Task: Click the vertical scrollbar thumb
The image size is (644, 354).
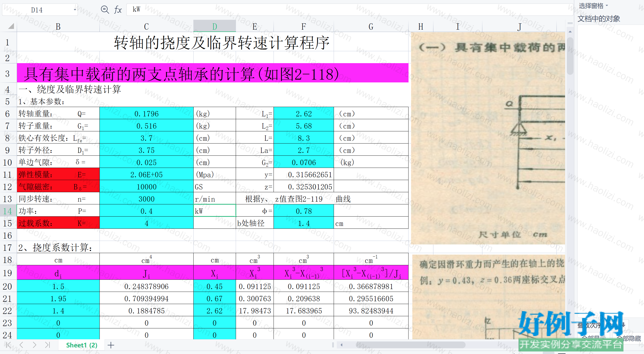Action: click(570, 56)
